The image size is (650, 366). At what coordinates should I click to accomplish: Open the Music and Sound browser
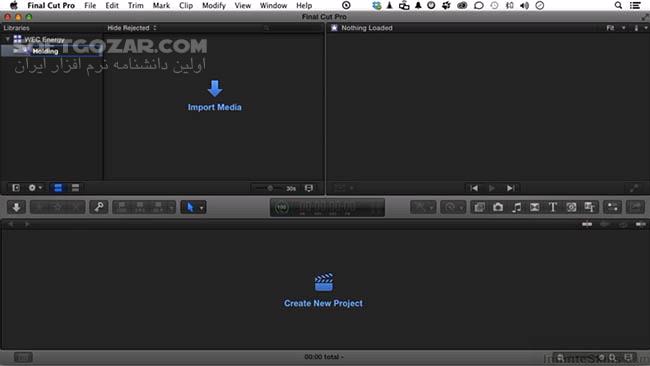point(517,207)
